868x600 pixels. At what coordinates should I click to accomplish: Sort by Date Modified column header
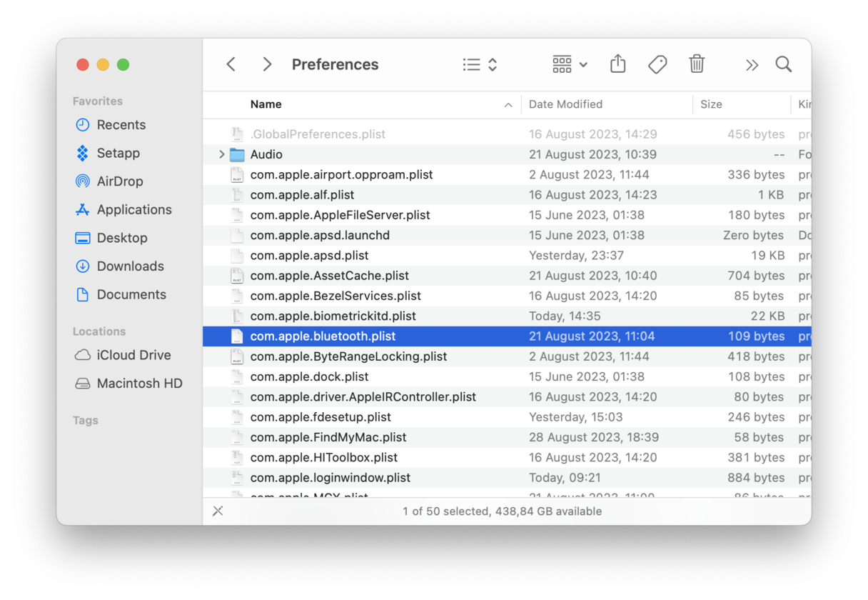[565, 104]
